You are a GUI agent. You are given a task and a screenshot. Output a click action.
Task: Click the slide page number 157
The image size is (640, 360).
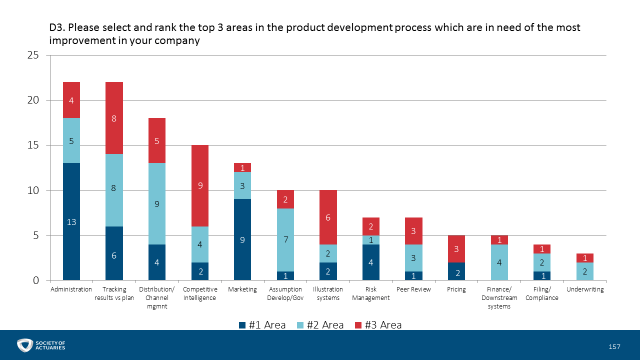pos(614,347)
